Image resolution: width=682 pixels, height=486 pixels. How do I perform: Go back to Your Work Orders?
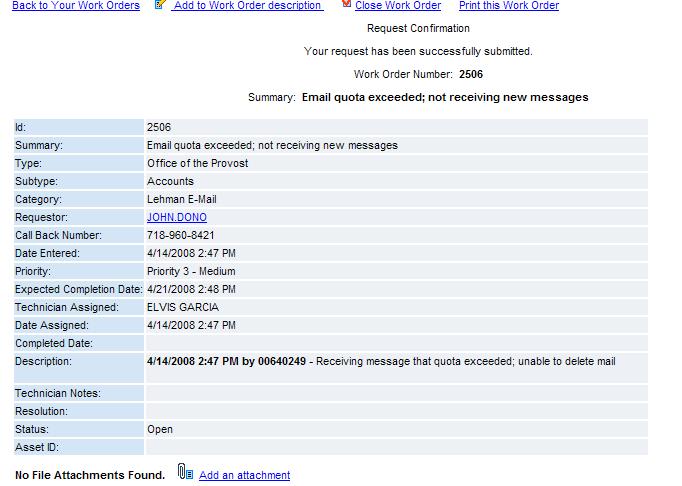pos(75,6)
